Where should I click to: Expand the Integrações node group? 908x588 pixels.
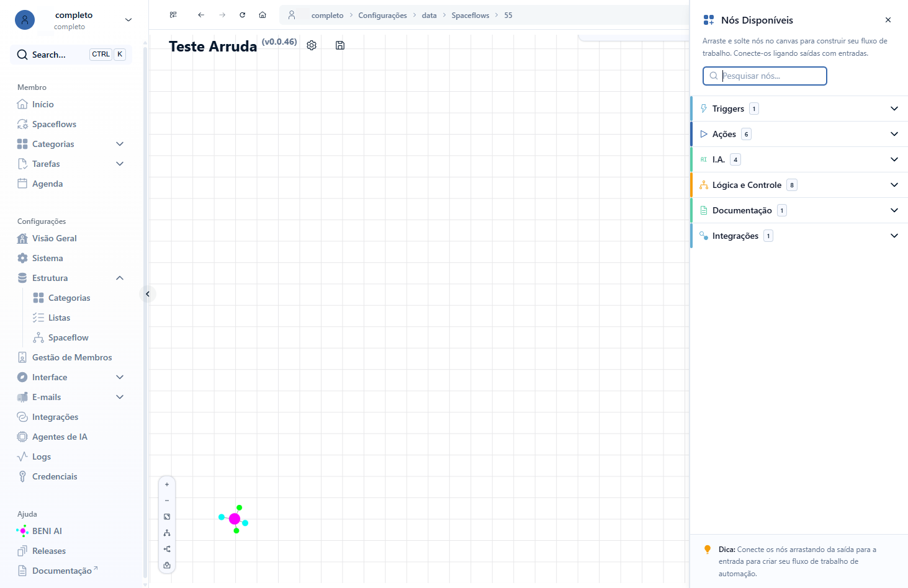(799, 236)
